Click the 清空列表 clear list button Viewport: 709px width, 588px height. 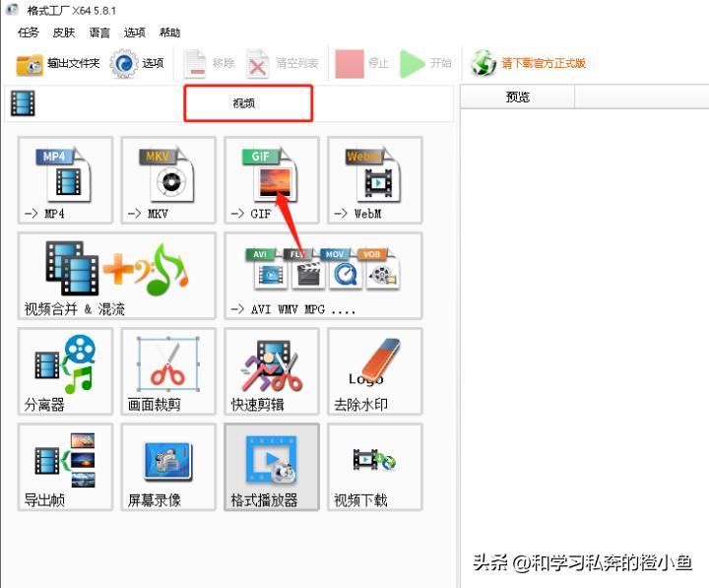283,64
